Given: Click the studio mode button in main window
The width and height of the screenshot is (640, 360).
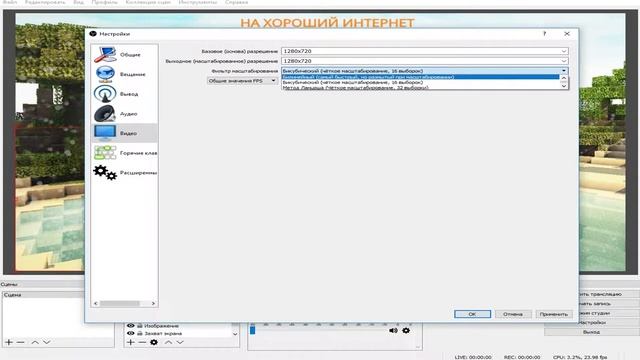Looking at the screenshot, I should [x=608, y=313].
